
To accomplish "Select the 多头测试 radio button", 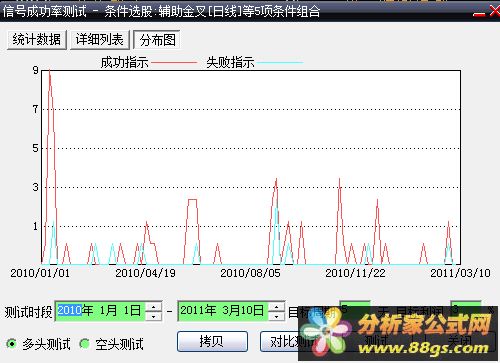I will pyautogui.click(x=12, y=343).
